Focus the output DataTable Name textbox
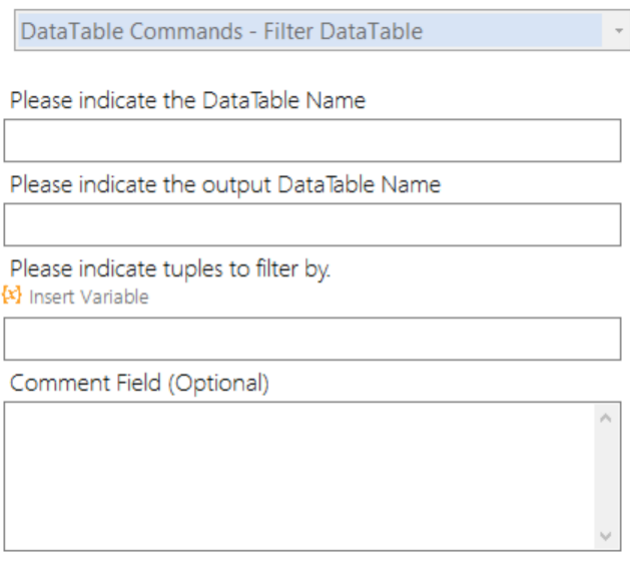The height and width of the screenshot is (564, 630). [x=312, y=225]
